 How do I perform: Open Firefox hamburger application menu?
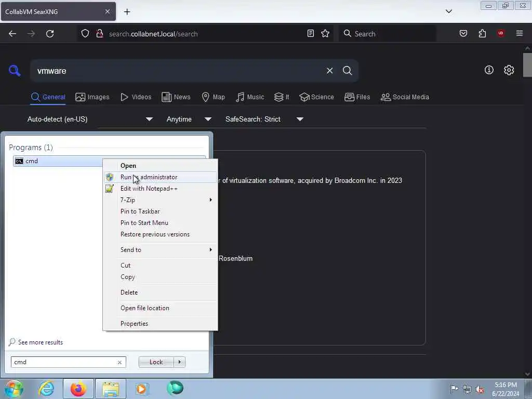520,33
